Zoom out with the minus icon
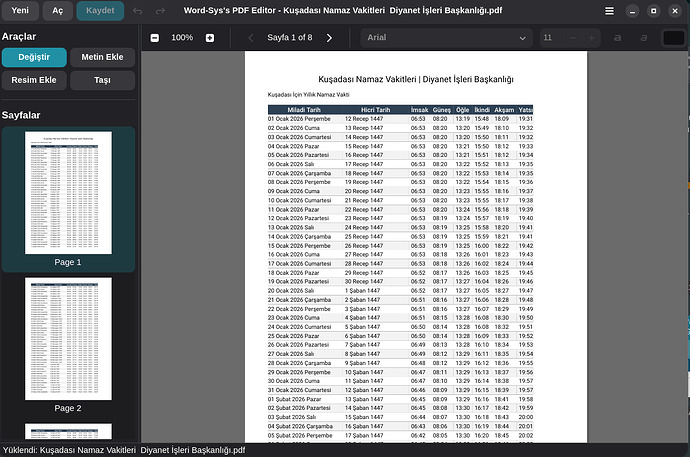The width and height of the screenshot is (690, 457). point(155,38)
